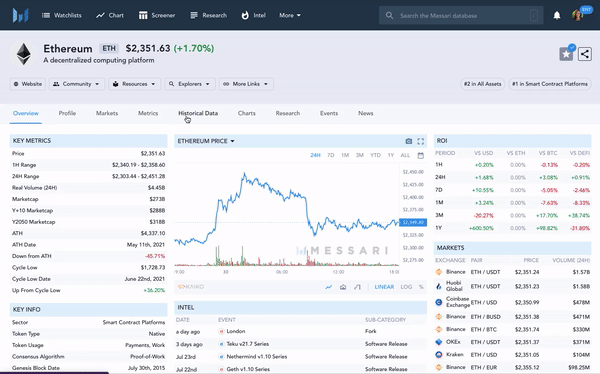The width and height of the screenshot is (600, 374).
Task: Go to the Screener page
Action: tap(157, 15)
